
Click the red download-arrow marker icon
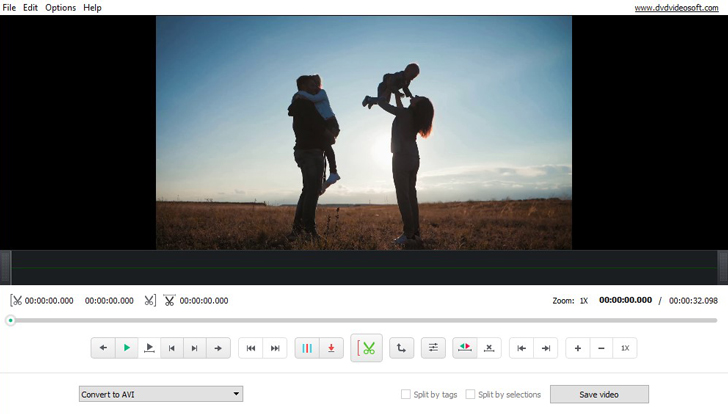(x=331, y=348)
